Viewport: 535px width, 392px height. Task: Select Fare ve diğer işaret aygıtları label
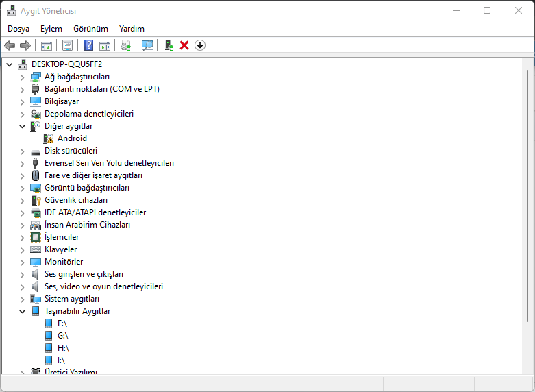93,175
